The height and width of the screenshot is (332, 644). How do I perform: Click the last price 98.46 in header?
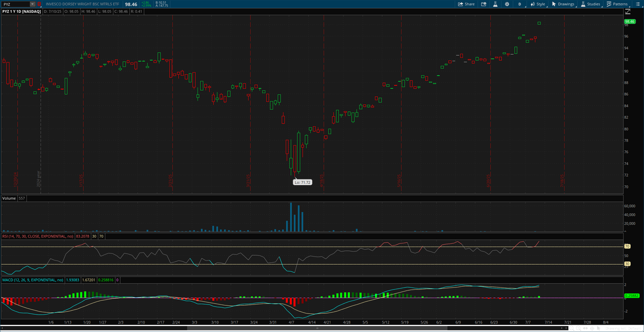coord(131,4)
